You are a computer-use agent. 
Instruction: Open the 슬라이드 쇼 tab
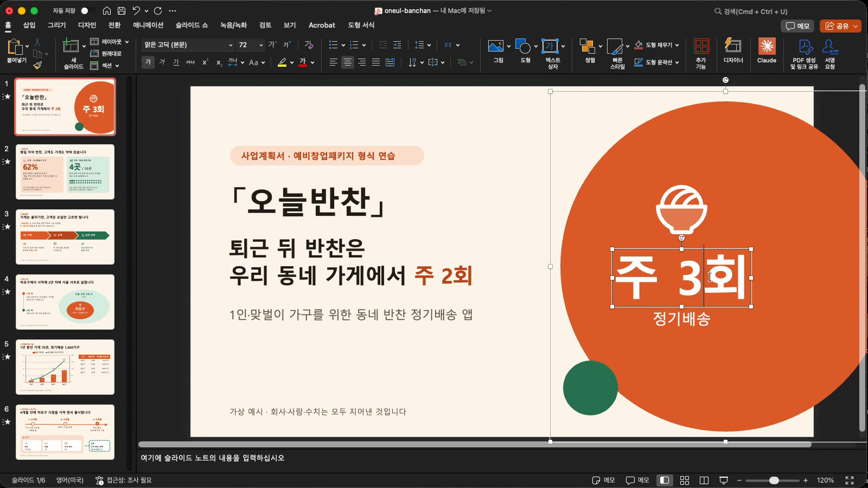[192, 25]
